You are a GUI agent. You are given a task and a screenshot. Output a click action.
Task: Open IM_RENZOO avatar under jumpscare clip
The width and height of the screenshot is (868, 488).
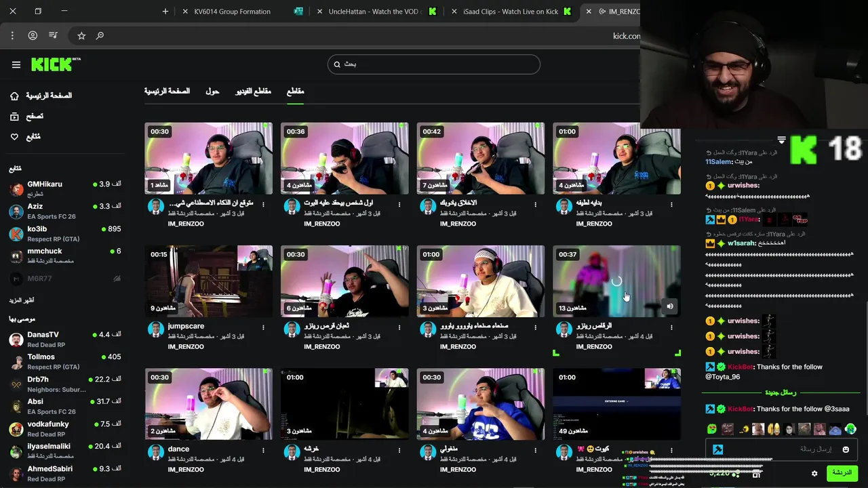[x=156, y=329]
